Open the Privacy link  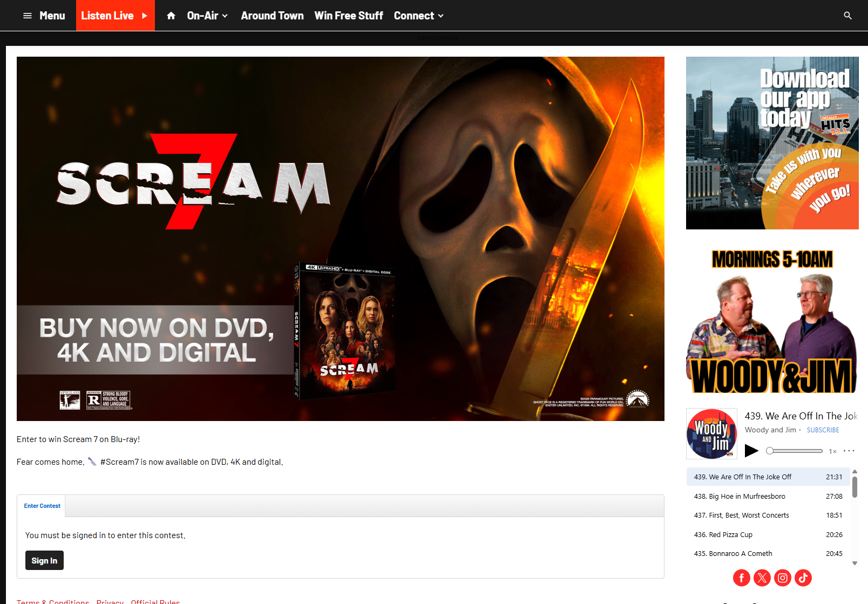click(x=110, y=601)
